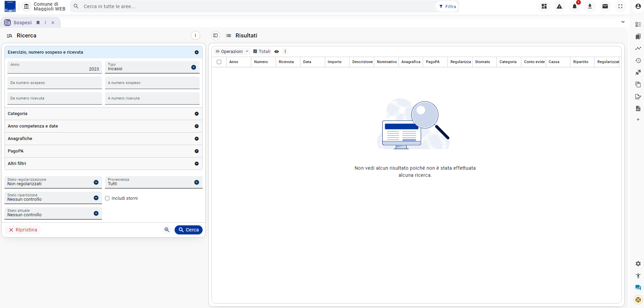Expand the tab list chevron
This screenshot has height=308, width=644.
(x=623, y=22)
